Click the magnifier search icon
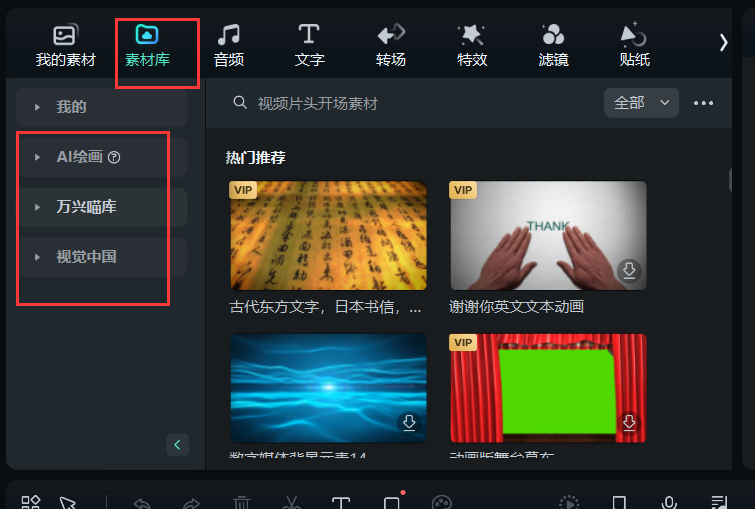The image size is (755, 509). click(240, 103)
